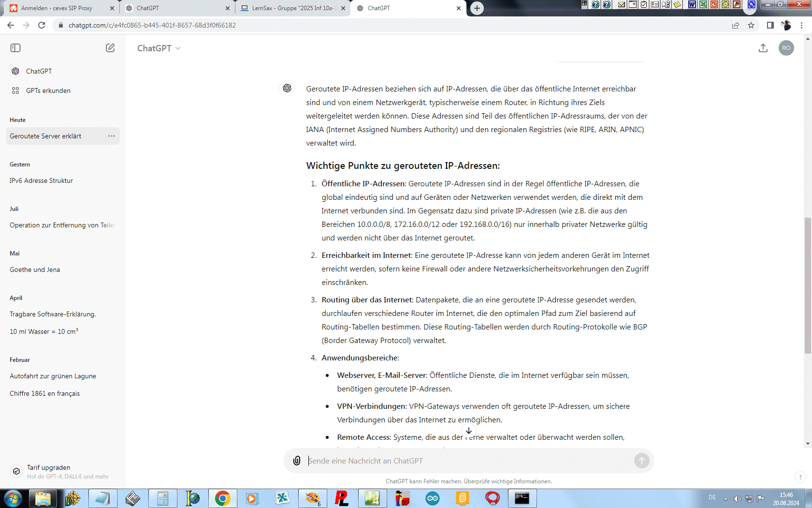Open the Chrome three-dot menu
The image size is (812, 508).
coord(802,25)
